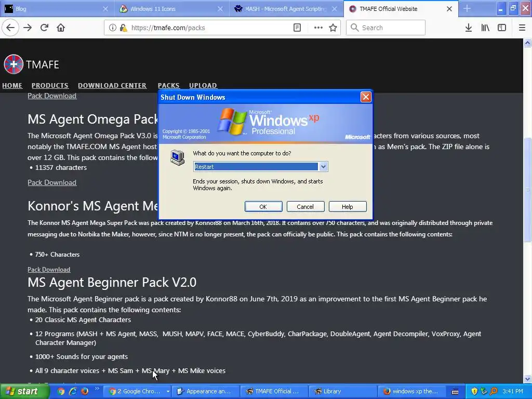Open DOWNLOAD CENTER in site navigation
532x399 pixels.
click(112, 86)
